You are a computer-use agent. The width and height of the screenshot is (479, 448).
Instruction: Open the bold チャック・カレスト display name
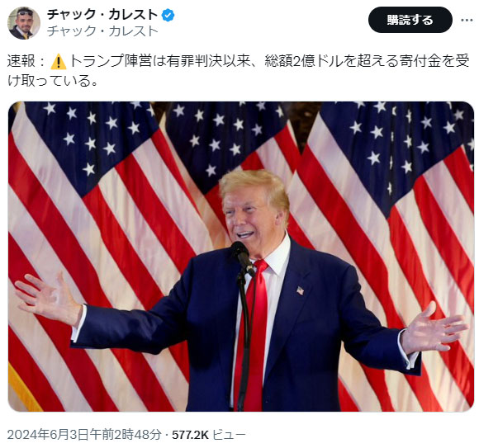102,15
